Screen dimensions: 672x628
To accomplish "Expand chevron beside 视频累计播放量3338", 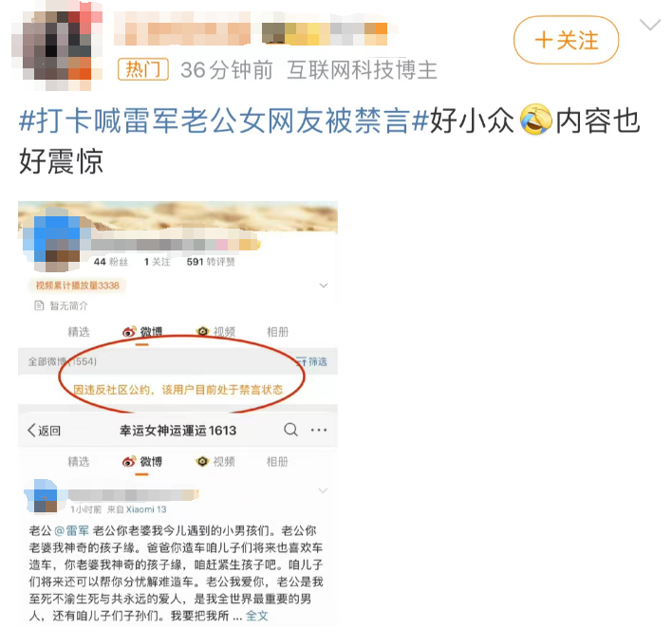I will [x=324, y=286].
